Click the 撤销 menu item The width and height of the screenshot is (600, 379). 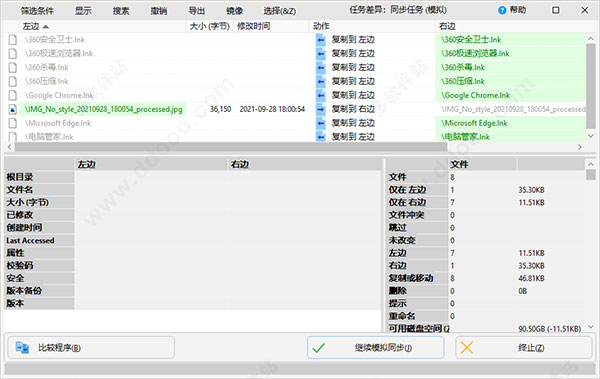pos(159,11)
